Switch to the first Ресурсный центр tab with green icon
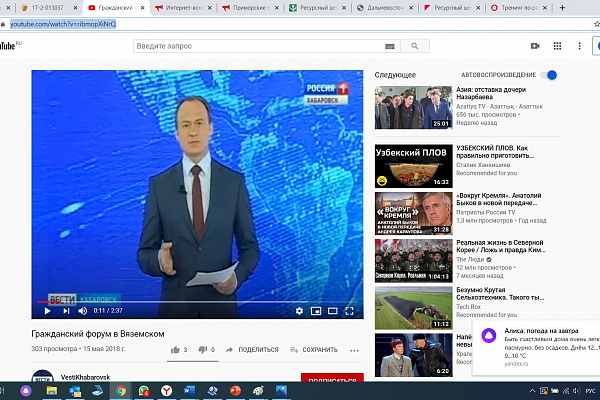Viewport: 600px width, 400px height. [x=317, y=8]
